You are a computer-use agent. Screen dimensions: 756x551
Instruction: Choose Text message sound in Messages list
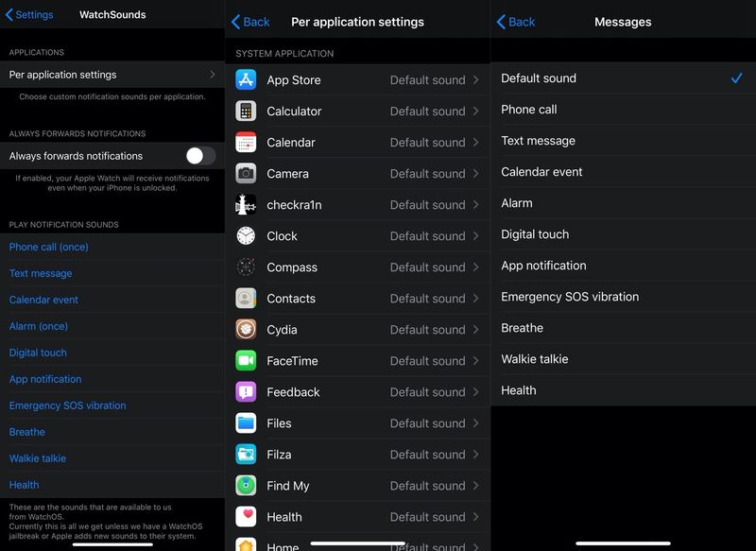(624, 141)
